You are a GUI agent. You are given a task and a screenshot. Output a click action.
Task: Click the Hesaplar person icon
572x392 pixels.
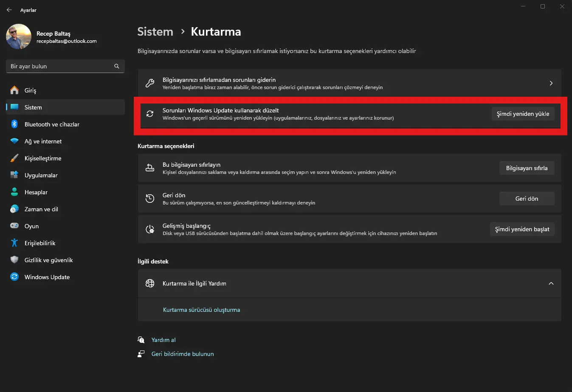tap(14, 192)
